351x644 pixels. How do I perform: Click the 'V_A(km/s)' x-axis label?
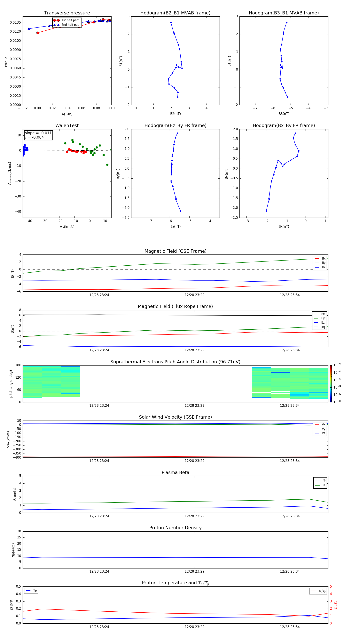click(67, 227)
